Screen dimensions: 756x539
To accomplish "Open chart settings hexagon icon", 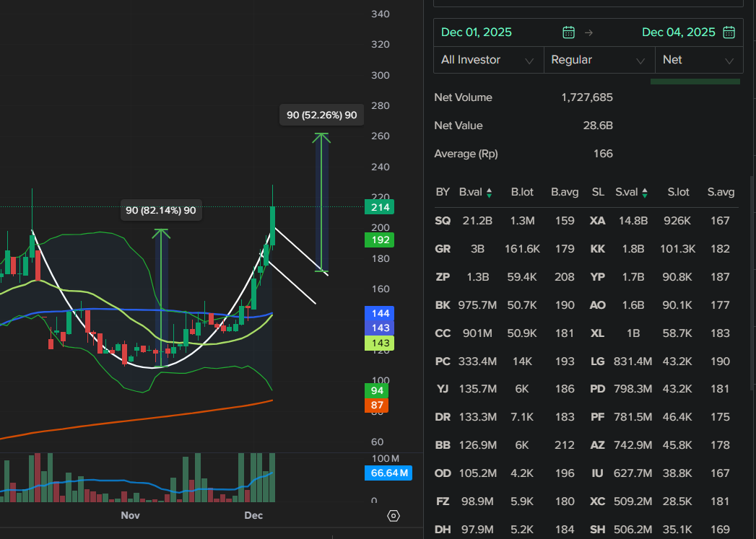I will 394,515.
